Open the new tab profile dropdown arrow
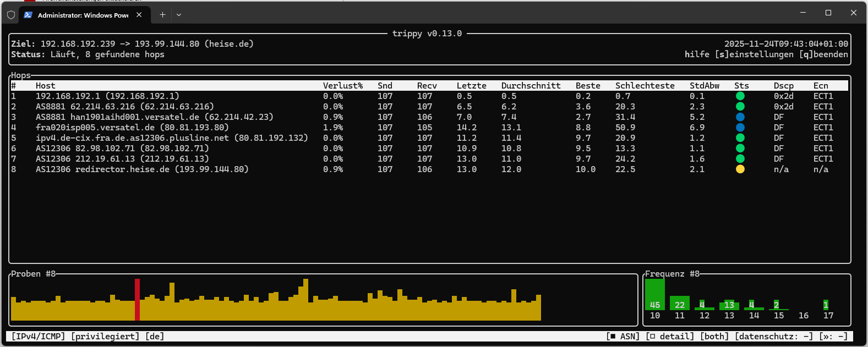868x347 pixels. coord(179,15)
